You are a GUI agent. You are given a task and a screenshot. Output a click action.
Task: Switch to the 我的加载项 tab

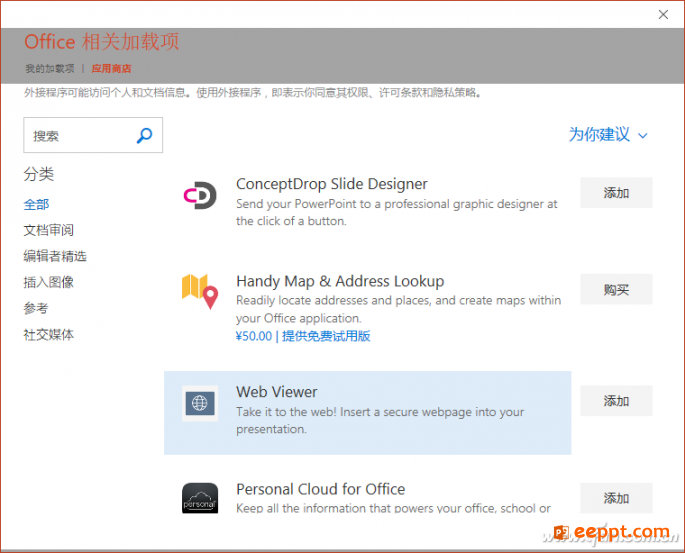pos(50,69)
